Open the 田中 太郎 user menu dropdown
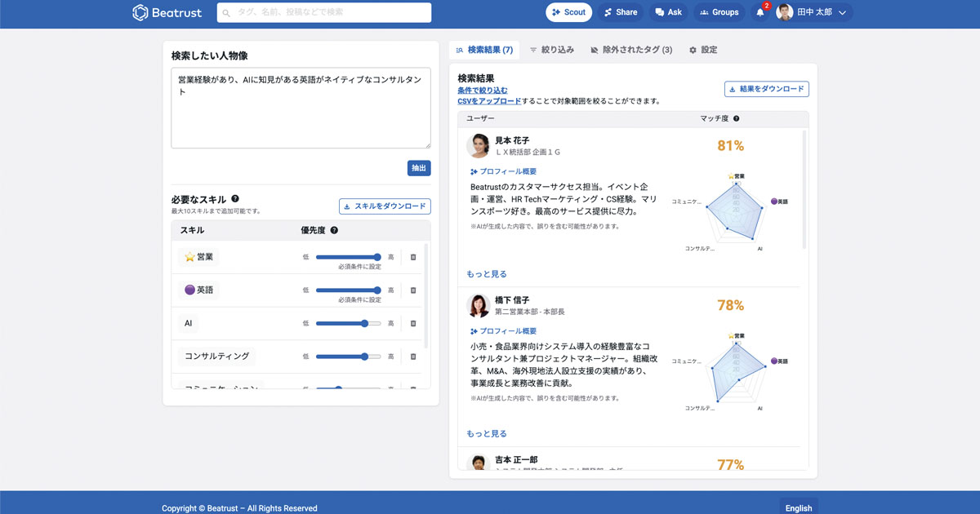The width and height of the screenshot is (980, 514). point(814,13)
